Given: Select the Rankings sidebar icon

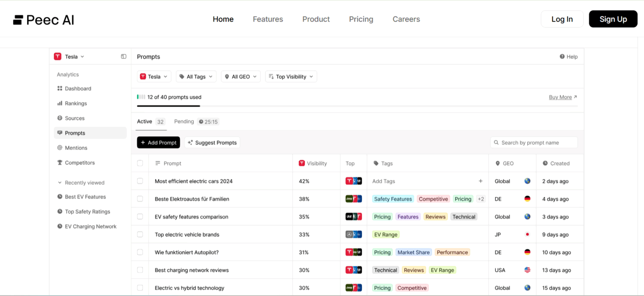Looking at the screenshot, I should tap(59, 103).
